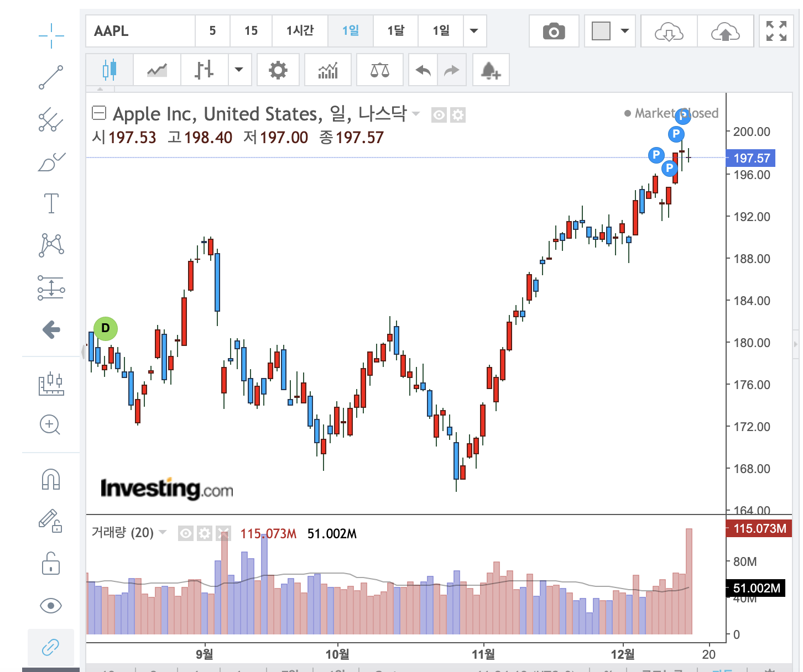Open dropdown next to 나스닥

416,114
